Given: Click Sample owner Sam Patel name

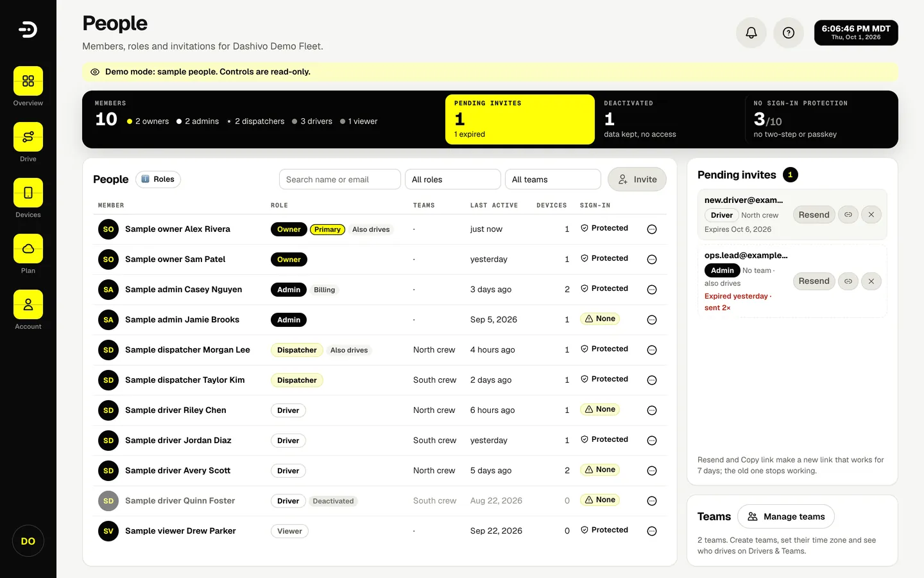Looking at the screenshot, I should coord(175,259).
